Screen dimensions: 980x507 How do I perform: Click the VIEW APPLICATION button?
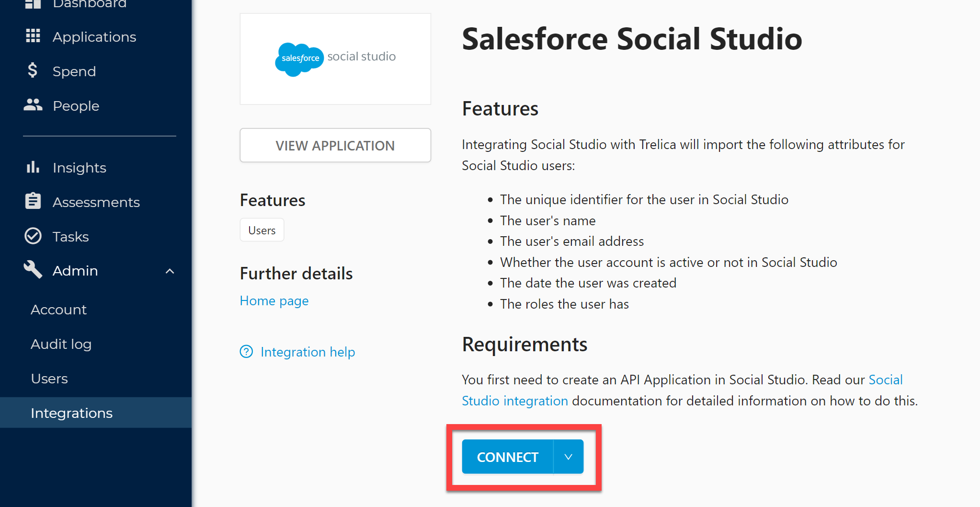point(335,145)
